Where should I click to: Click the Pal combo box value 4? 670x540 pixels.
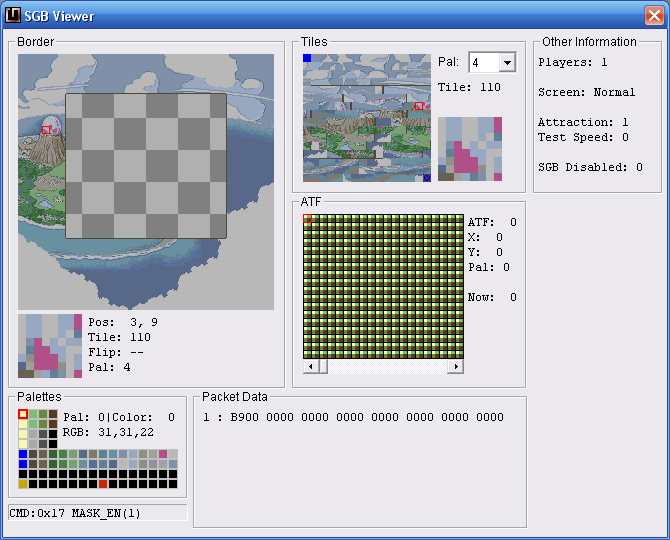click(x=485, y=63)
